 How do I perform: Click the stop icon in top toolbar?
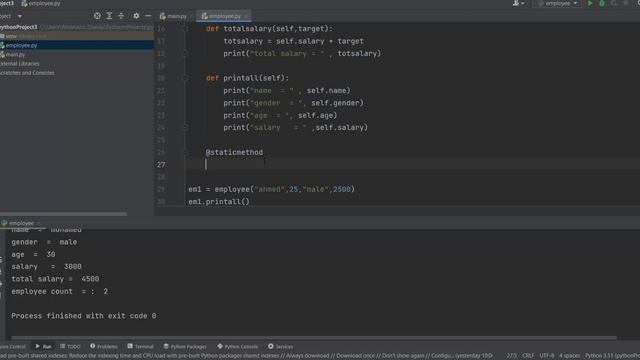click(626, 3)
